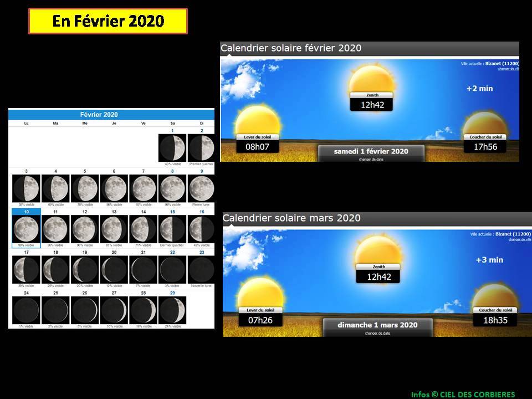Click the 'dimanche 1 mars 2020' date button
532x399 pixels.
click(377, 325)
